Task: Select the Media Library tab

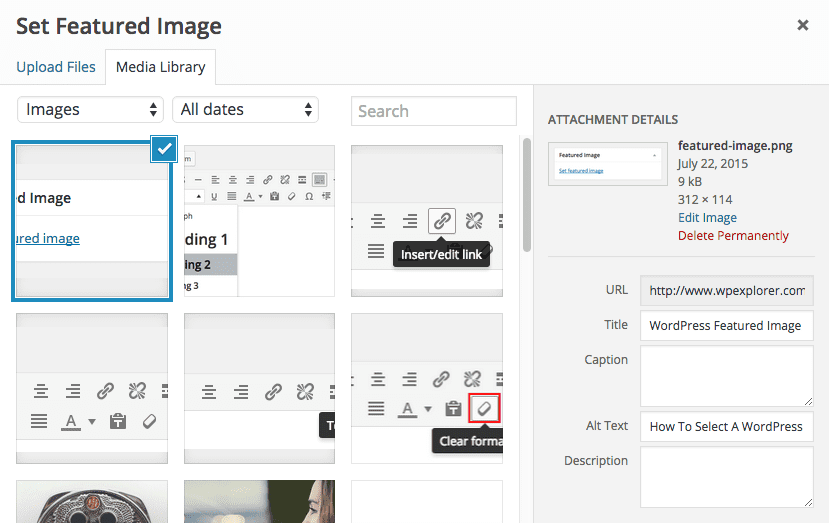Action: pos(160,67)
